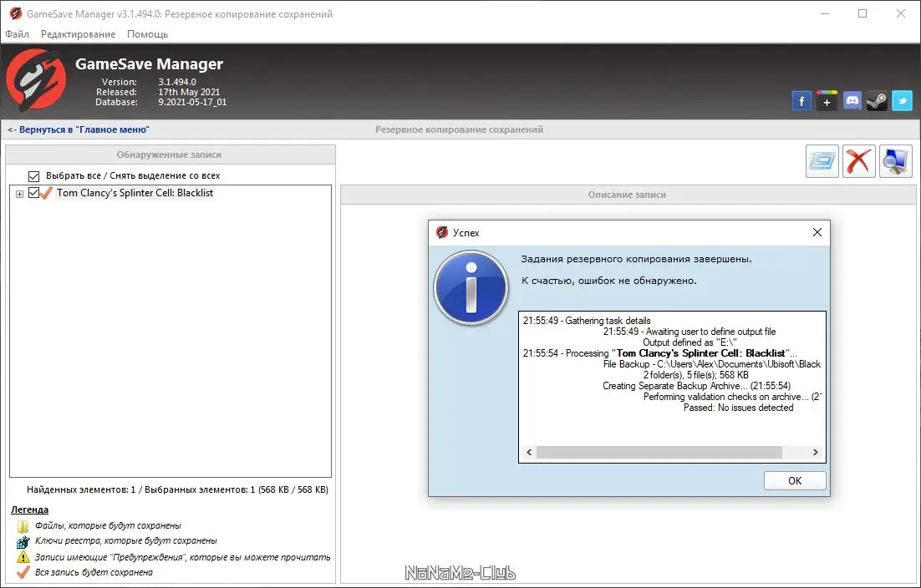Screen dimensions: 921x588
Task: Open the colorful plus social icon
Action: point(827,101)
